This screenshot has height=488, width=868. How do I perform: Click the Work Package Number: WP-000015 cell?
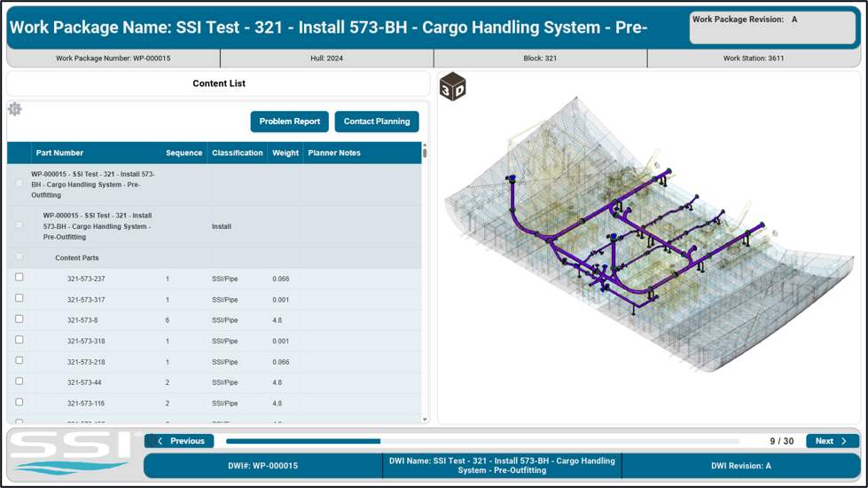[113, 59]
